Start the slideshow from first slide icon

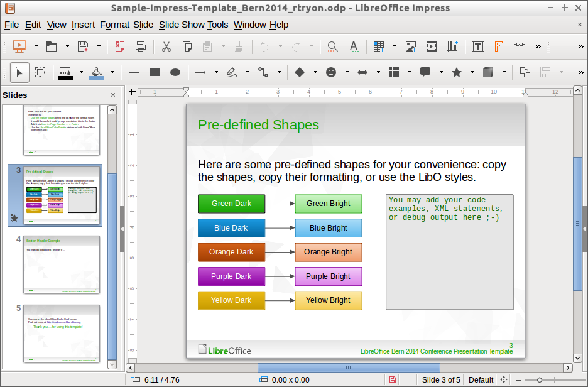click(x=19, y=46)
